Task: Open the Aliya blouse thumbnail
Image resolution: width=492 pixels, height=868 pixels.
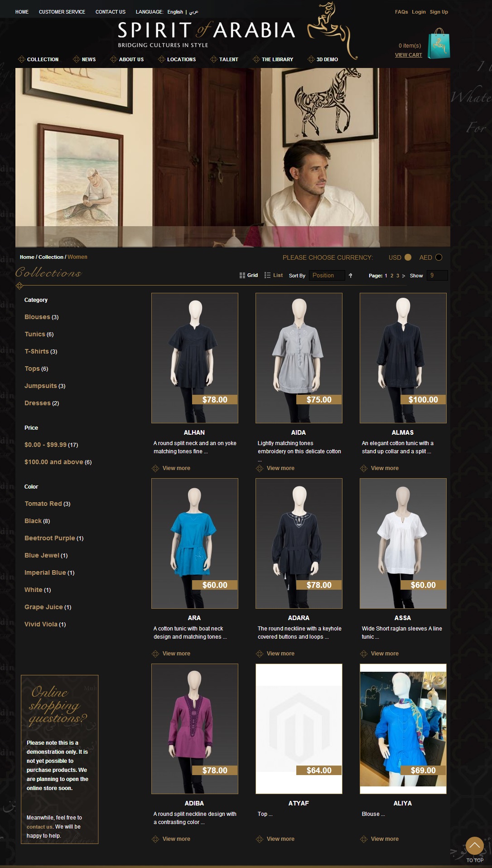Action: tap(403, 729)
